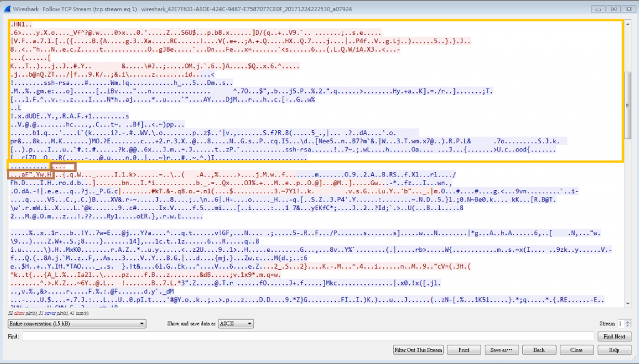Click the '.HN1..' first line of stream
This screenshot has width=639, height=364.
[x=21, y=24]
